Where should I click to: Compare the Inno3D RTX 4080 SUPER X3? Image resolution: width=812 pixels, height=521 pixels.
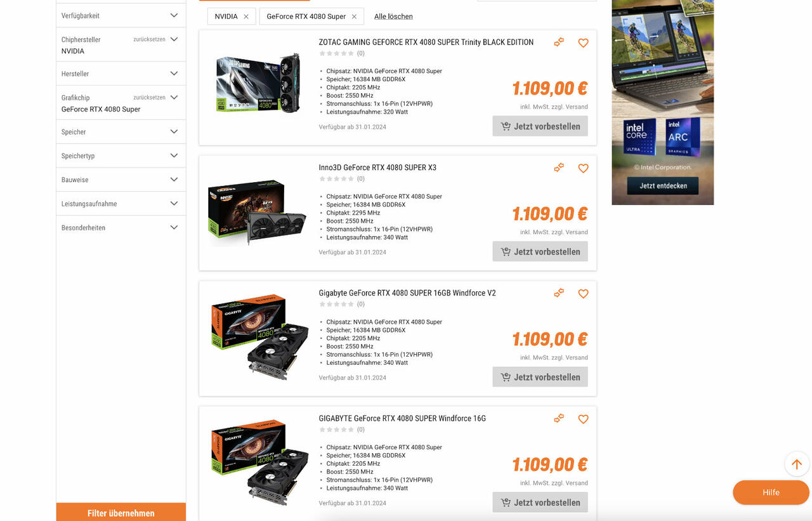559,168
